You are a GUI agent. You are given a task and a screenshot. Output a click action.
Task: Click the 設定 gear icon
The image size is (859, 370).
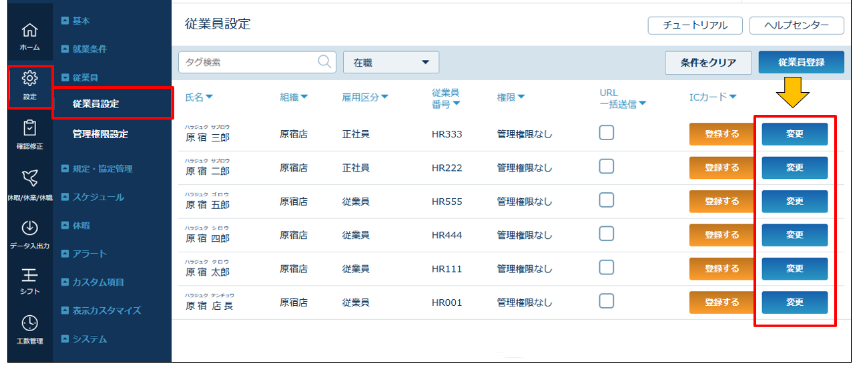click(30, 78)
